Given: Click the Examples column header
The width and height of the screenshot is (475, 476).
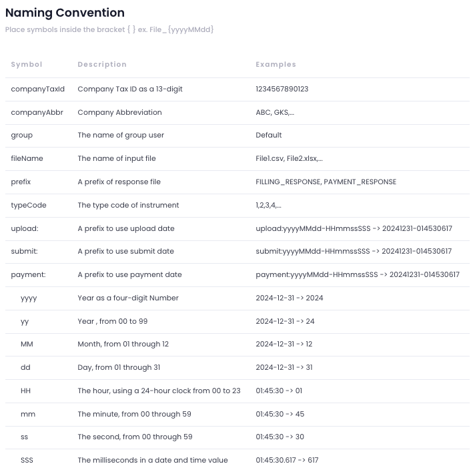Looking at the screenshot, I should point(276,65).
